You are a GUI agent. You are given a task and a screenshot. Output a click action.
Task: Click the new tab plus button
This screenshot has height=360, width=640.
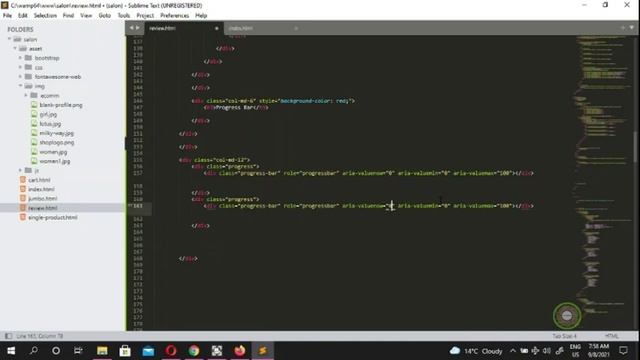(623, 28)
